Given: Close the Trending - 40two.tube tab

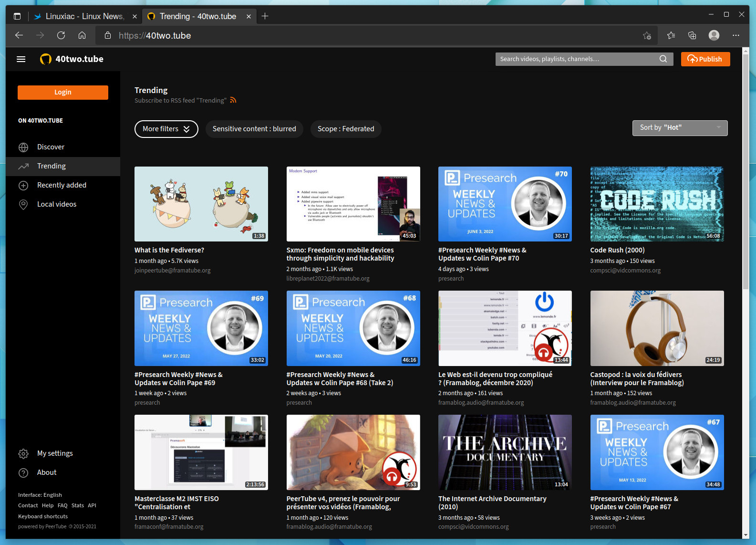Looking at the screenshot, I should click(249, 16).
